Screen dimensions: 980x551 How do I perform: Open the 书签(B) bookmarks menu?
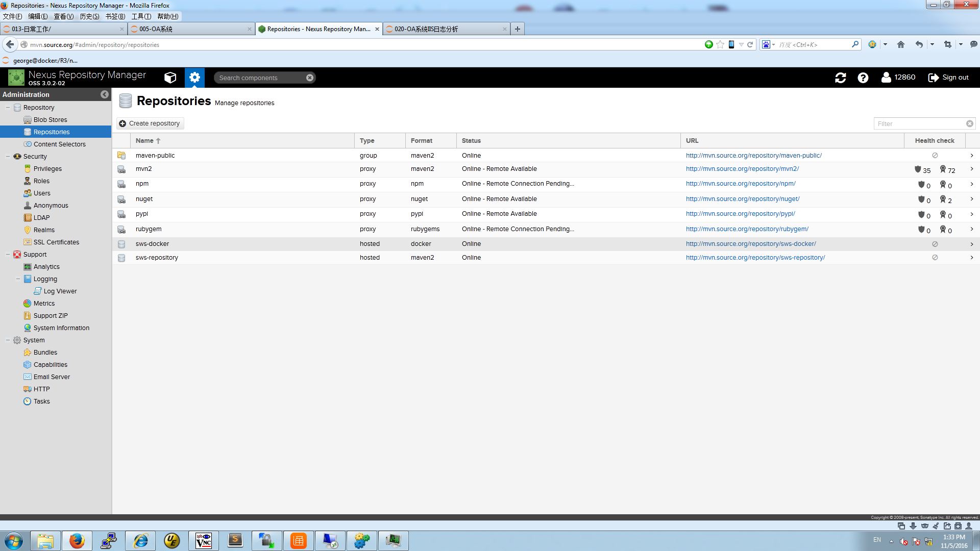tap(115, 16)
